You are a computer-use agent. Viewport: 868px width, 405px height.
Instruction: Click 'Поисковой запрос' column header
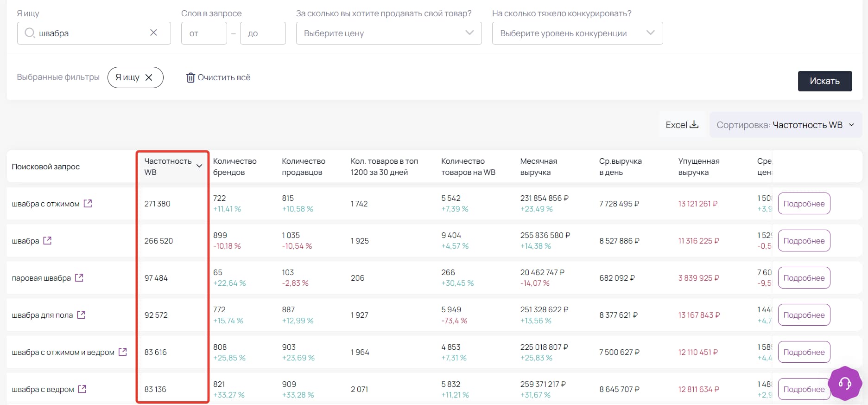45,167
